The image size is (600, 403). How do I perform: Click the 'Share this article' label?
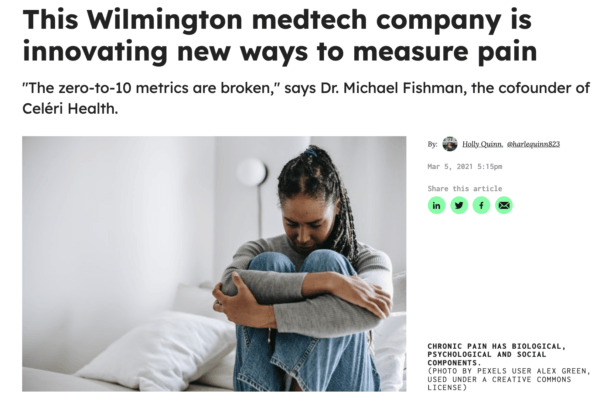(465, 188)
